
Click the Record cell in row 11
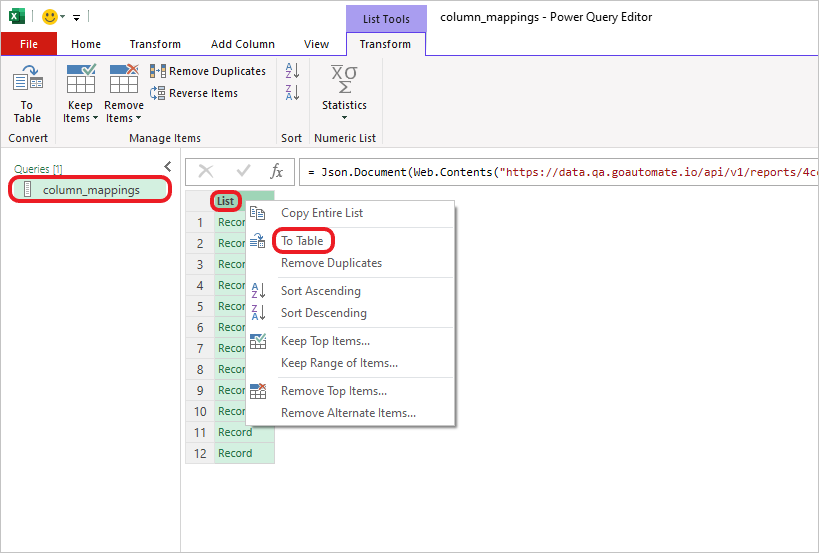(x=244, y=432)
